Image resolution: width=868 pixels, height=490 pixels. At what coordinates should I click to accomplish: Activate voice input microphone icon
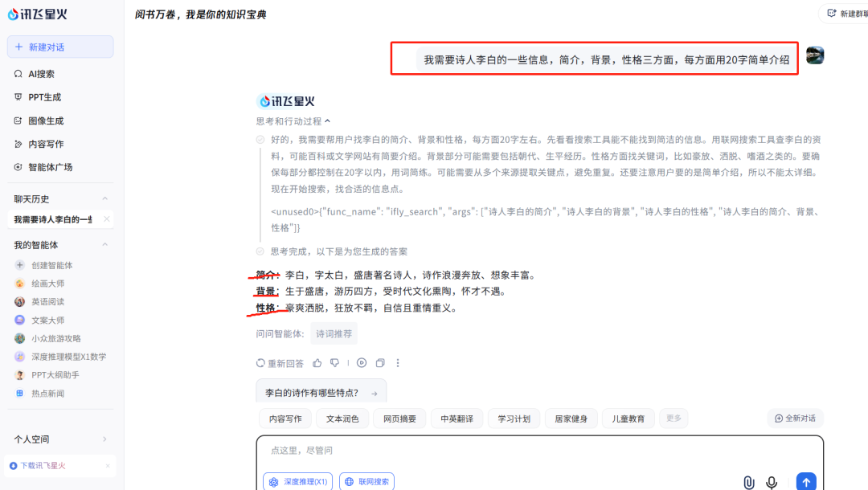772,483
